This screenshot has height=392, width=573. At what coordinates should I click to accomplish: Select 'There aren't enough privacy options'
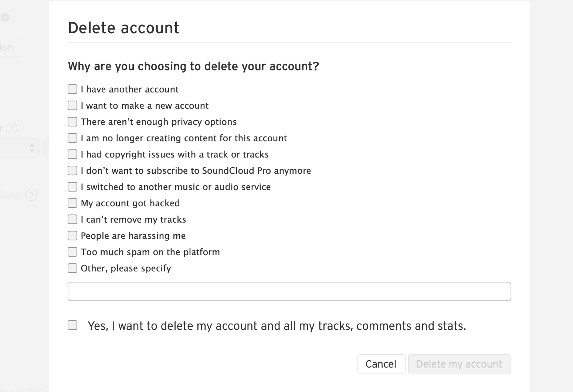coord(72,121)
